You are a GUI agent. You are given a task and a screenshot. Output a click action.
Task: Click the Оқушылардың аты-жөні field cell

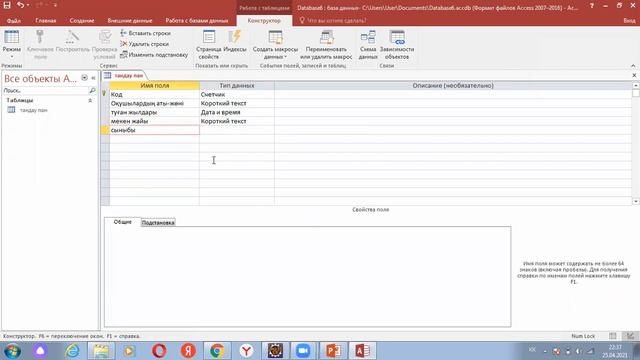(x=155, y=103)
